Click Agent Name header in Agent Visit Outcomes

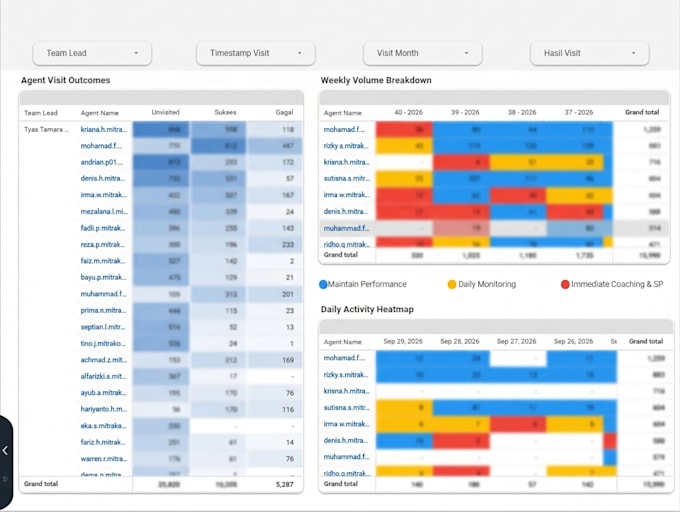100,113
